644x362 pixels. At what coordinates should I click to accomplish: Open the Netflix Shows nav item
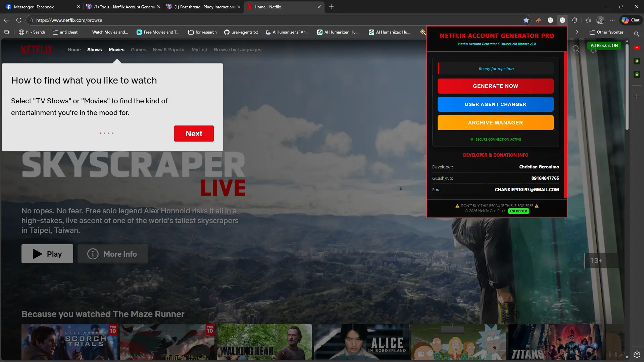(x=94, y=50)
